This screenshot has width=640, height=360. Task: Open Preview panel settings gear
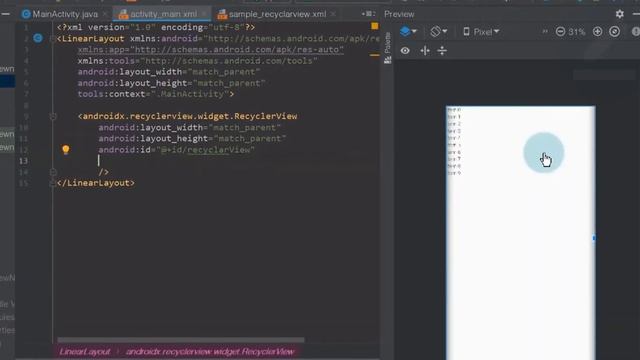620,14
